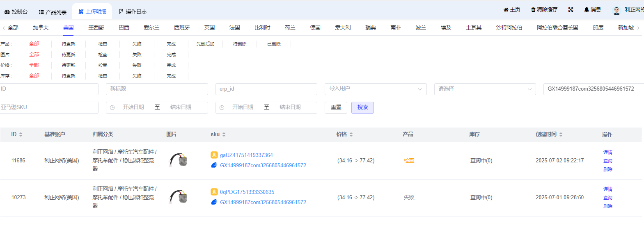Click the user avatar icon
Image resolution: width=644 pixels, height=237 pixels.
click(616, 11)
